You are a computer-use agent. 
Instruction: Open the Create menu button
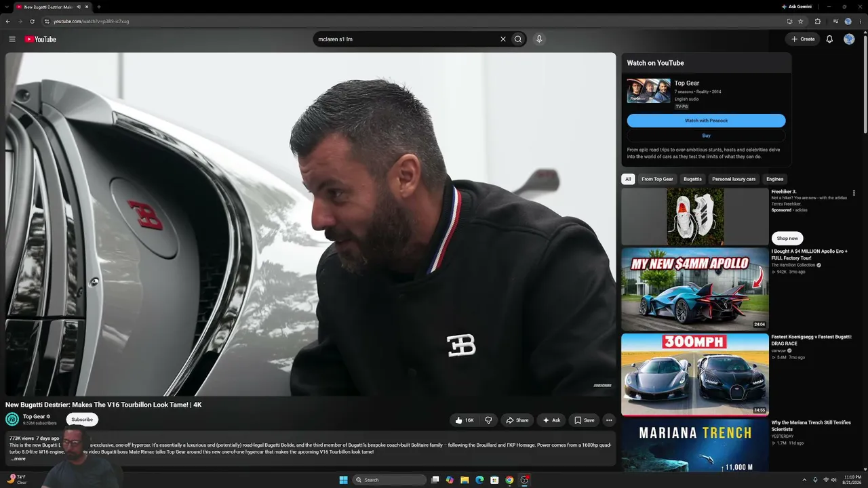coord(803,39)
